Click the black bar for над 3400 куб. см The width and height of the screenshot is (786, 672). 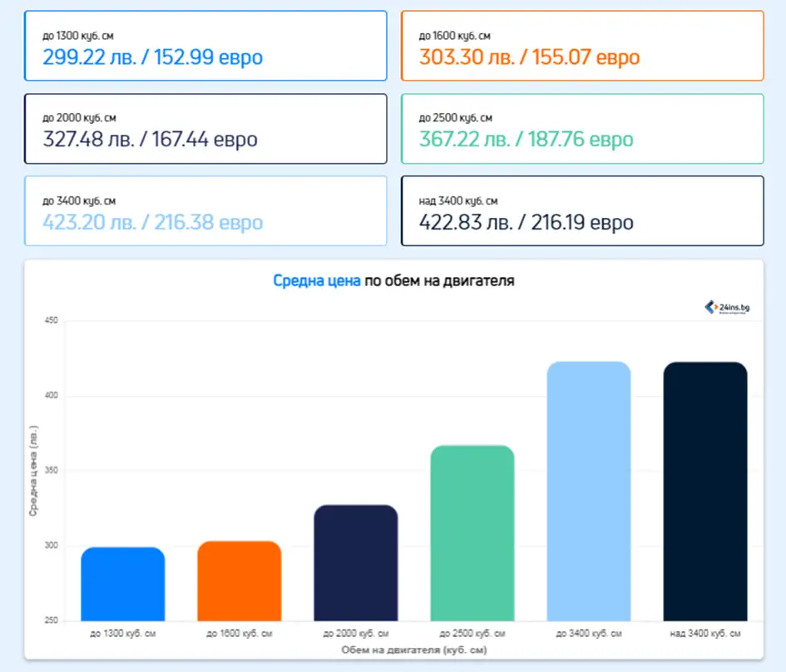coord(705,491)
